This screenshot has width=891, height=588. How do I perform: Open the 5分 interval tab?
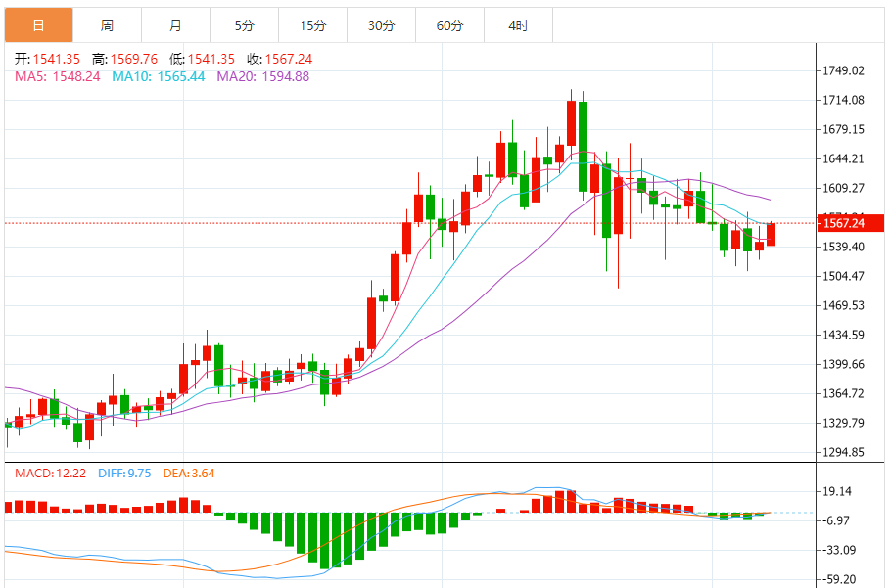click(244, 25)
